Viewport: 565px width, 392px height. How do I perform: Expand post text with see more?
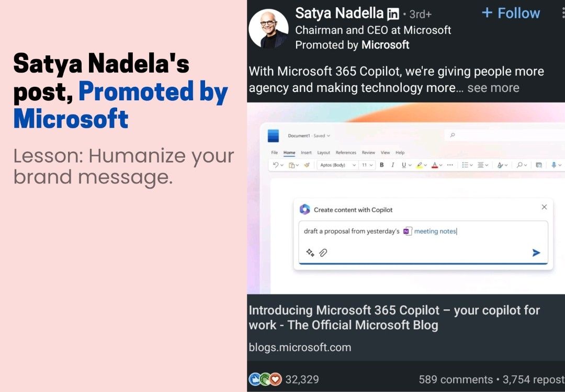493,88
